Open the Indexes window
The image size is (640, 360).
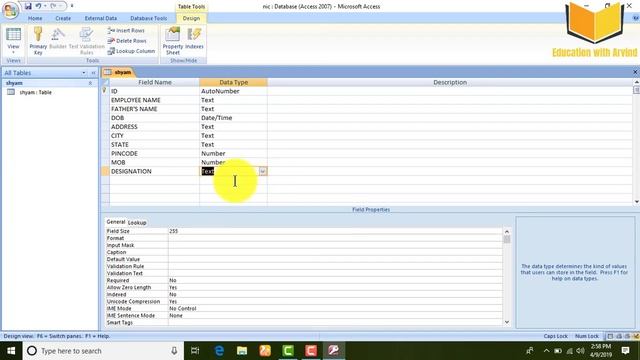coord(194,39)
